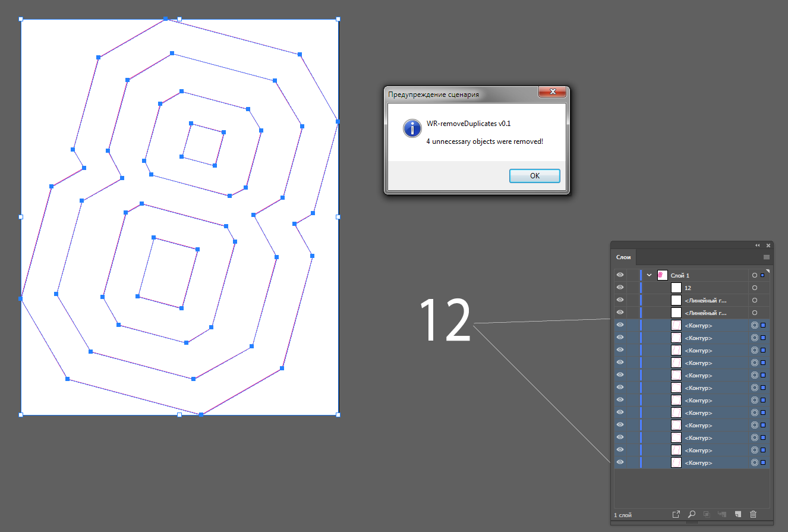
Task: Open the Слои panel options menu
Action: point(766,257)
